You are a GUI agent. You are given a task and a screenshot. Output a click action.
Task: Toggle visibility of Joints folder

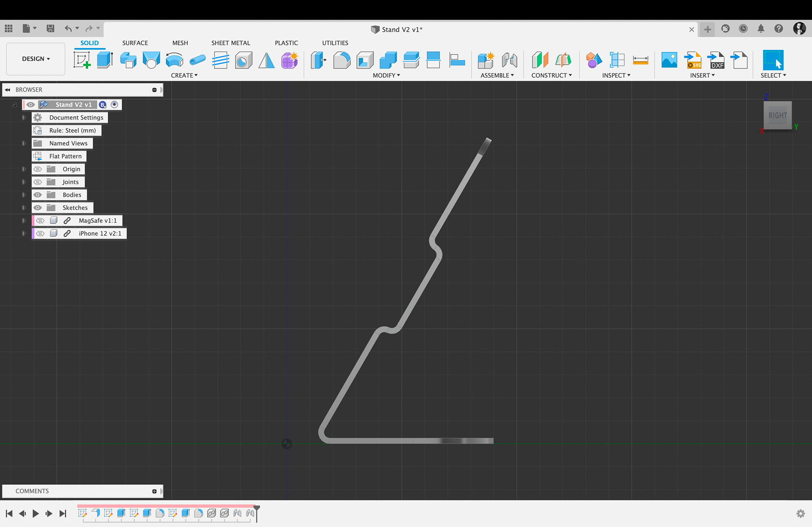38,182
